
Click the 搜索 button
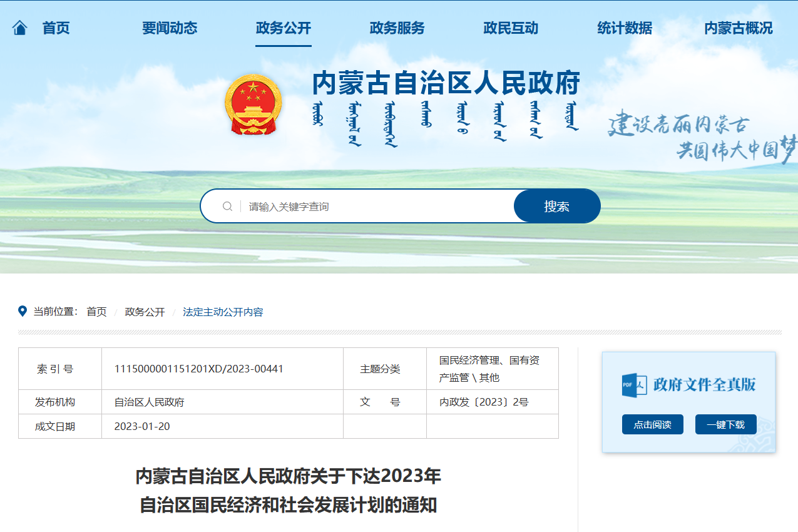[557, 206]
